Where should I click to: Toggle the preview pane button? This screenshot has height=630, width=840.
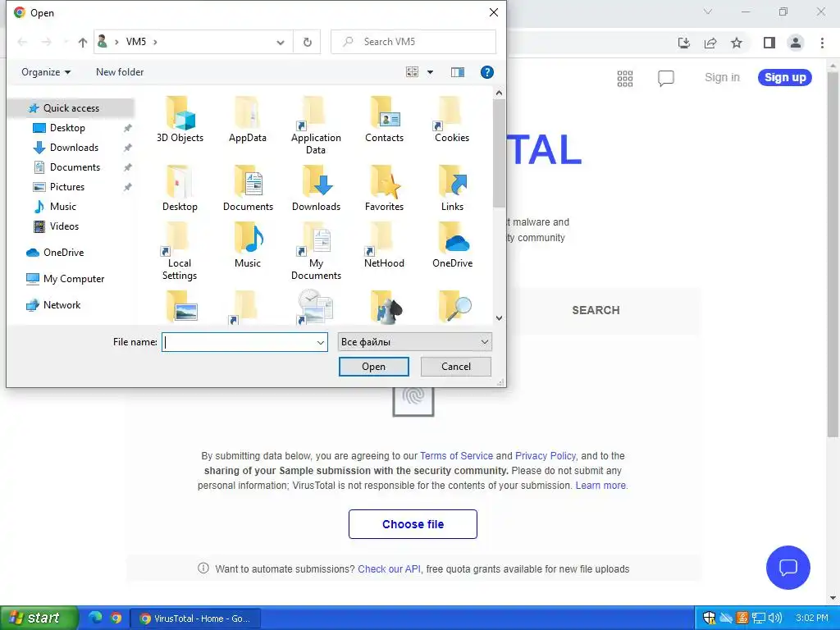coord(458,72)
